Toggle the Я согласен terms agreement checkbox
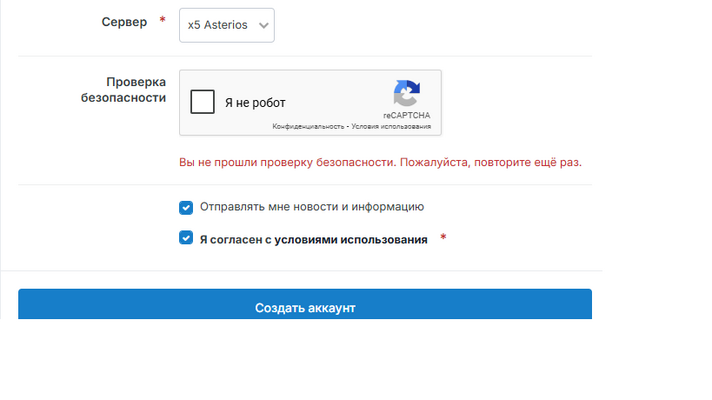Screen dimensions: 712x400 point(186,239)
